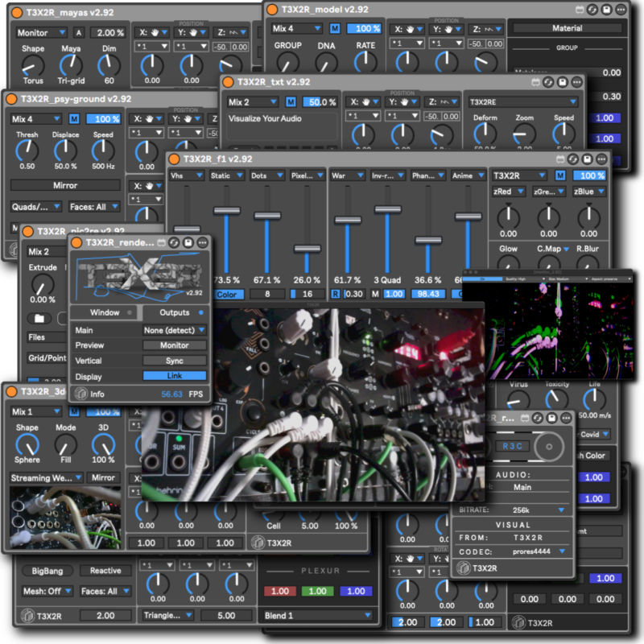Switch to Outputs tab in render device
This screenshot has width=644, height=644.
pyautogui.click(x=176, y=312)
